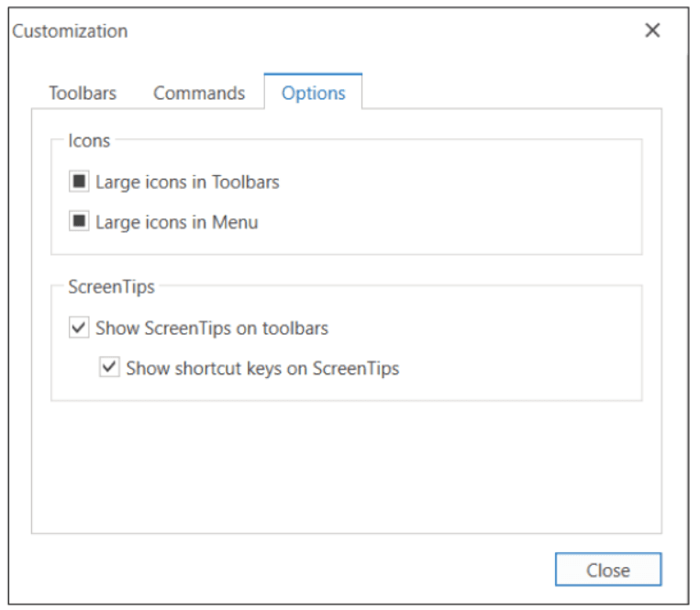Click the "Show shortcut keys on ScreenTips" label

[x=262, y=369]
